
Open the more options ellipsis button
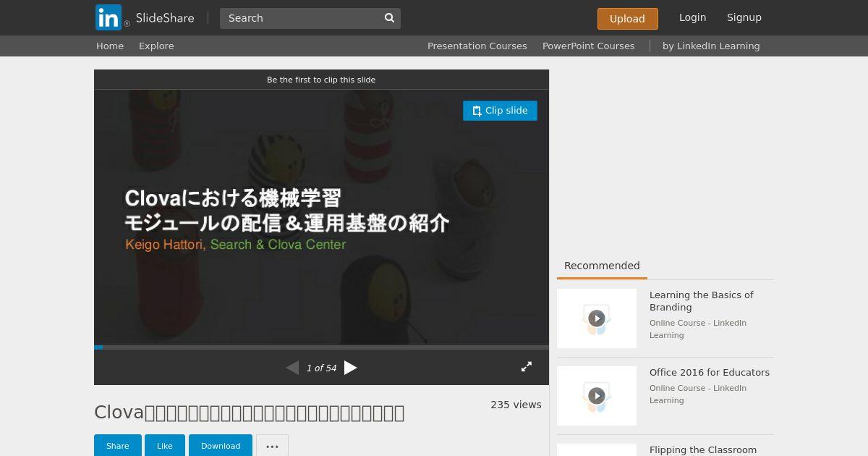[x=272, y=446]
